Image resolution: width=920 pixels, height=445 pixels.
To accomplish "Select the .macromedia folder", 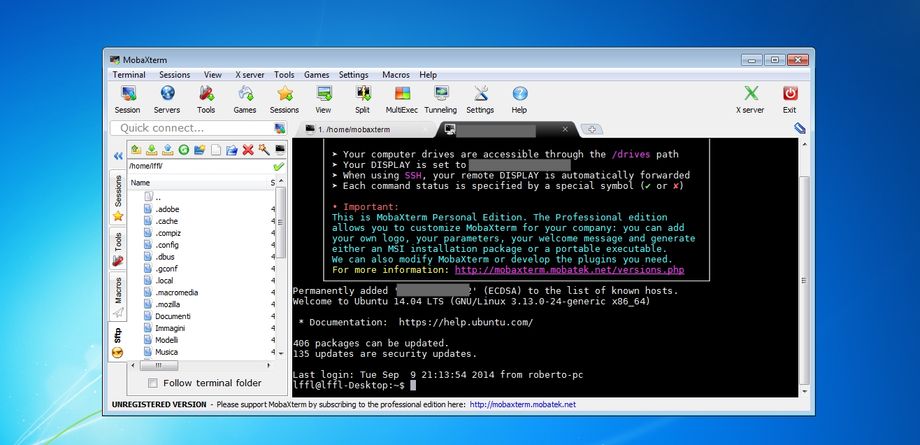I will coord(177,292).
